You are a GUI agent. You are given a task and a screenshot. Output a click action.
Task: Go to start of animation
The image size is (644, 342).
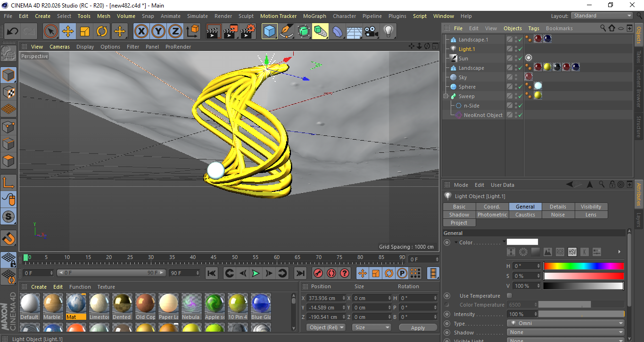(x=212, y=273)
